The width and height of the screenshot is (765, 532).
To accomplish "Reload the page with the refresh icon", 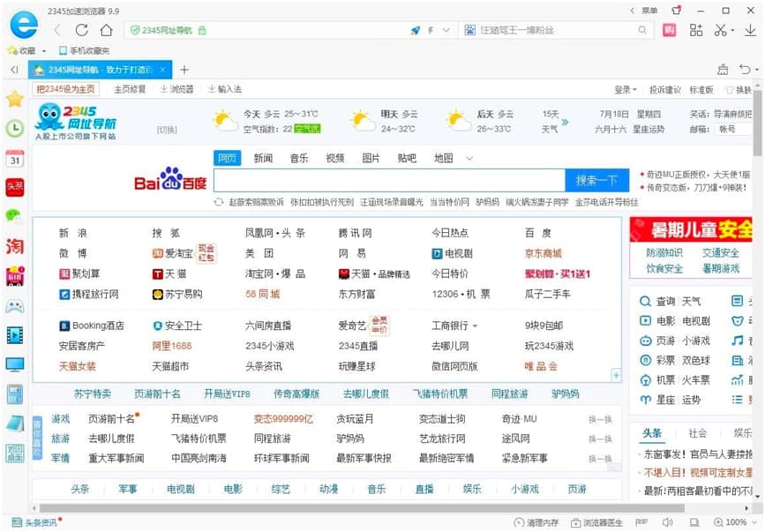I will click(x=82, y=30).
